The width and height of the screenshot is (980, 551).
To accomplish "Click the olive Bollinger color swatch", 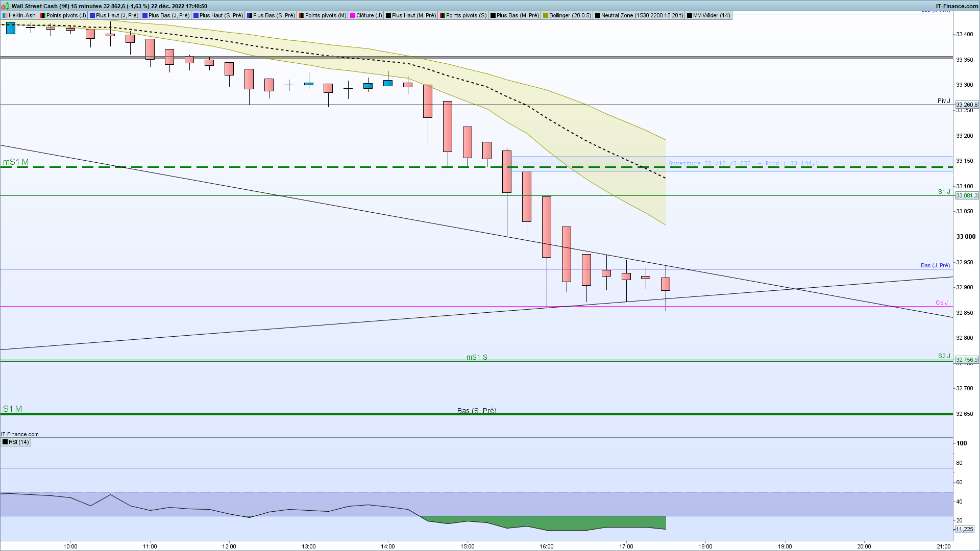I will 546,15.
